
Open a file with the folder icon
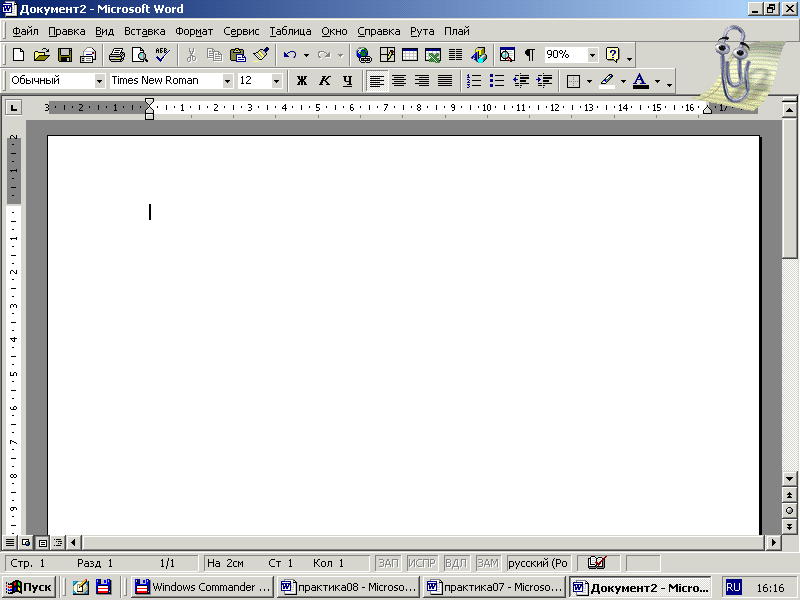(41, 55)
